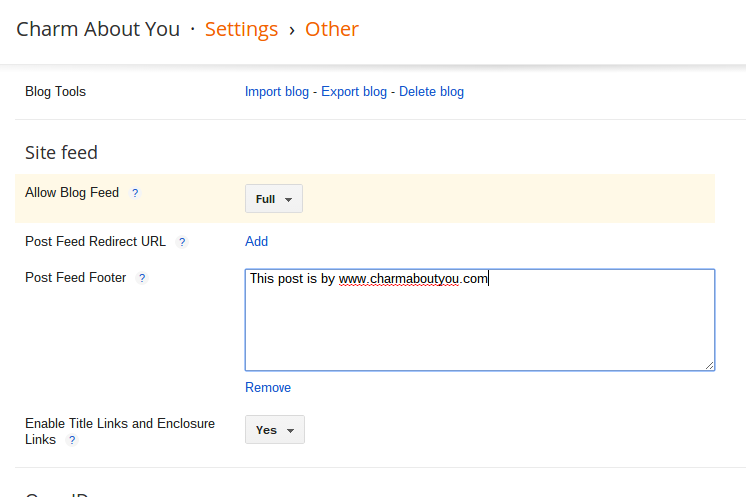
Task: Open Settings in the breadcrumb header
Action: tap(241, 29)
